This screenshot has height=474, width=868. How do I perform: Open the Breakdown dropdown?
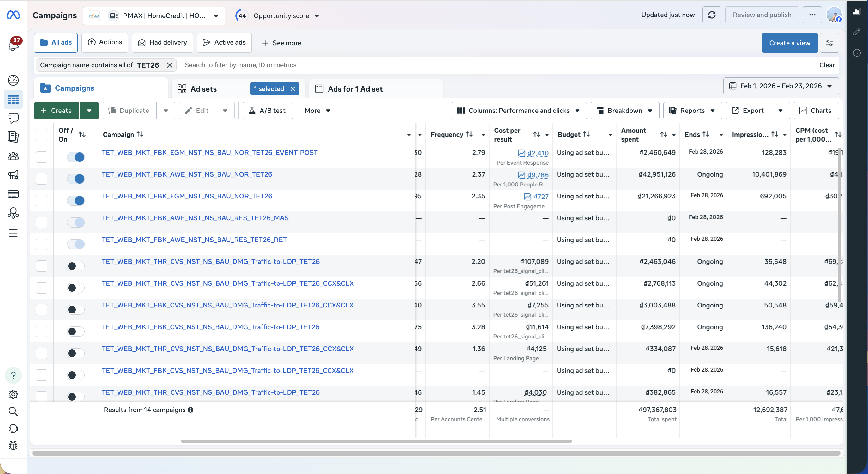tap(624, 111)
